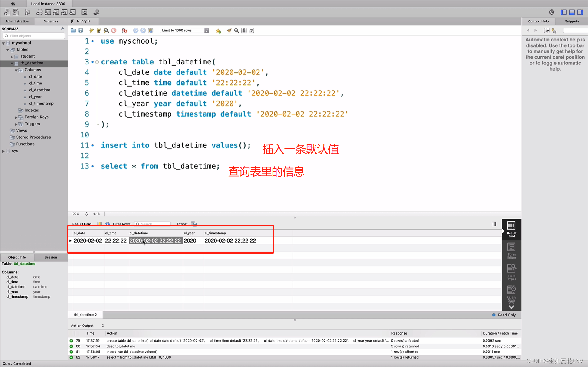
Task: Save the script to file
Action: 81,30
